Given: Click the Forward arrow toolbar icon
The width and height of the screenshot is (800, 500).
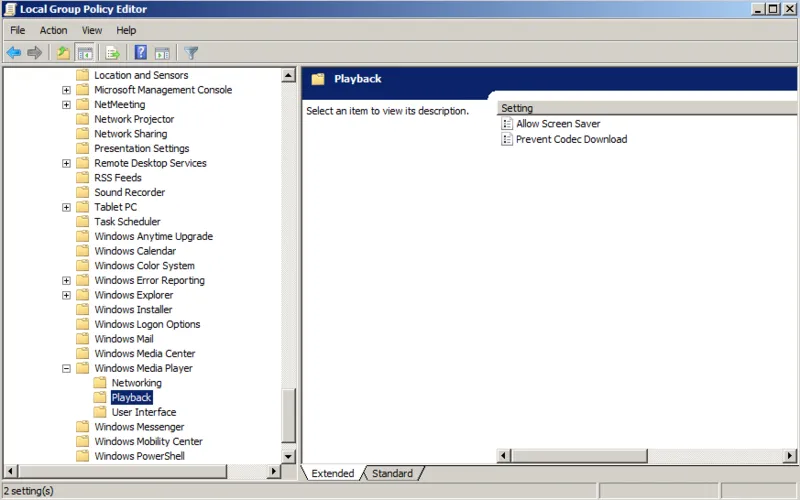Looking at the screenshot, I should pos(35,53).
